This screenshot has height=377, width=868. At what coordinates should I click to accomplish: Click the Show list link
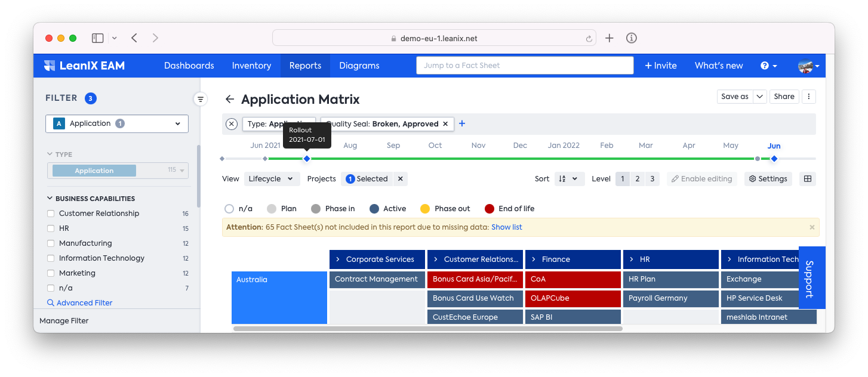(x=507, y=227)
